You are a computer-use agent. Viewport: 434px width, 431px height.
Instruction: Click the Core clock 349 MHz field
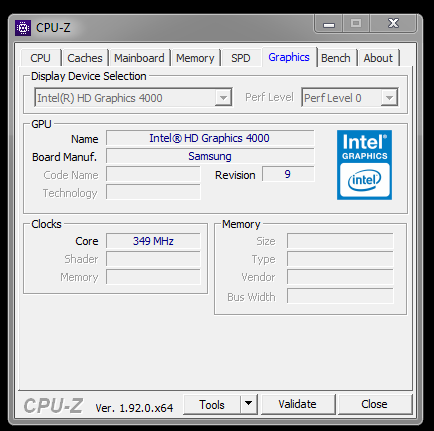[153, 241]
